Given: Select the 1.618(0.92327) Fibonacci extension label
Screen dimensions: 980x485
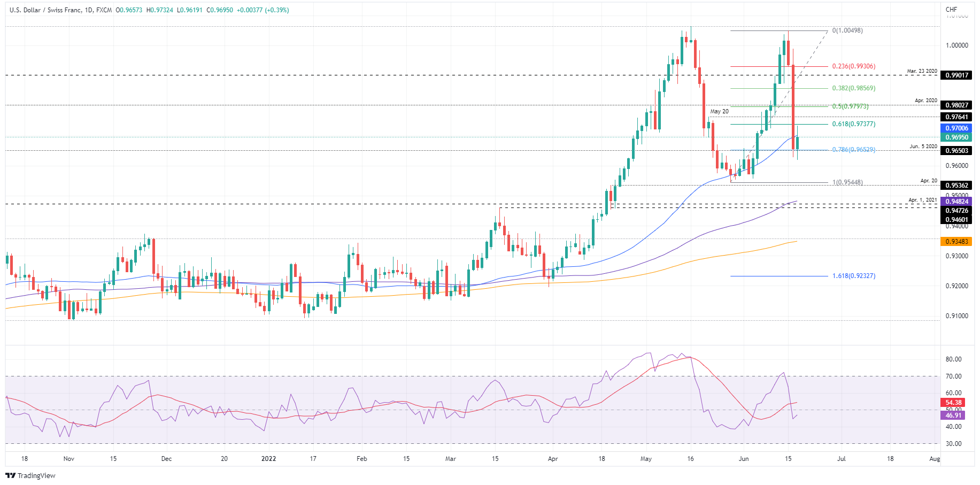Looking at the screenshot, I should 853,276.
